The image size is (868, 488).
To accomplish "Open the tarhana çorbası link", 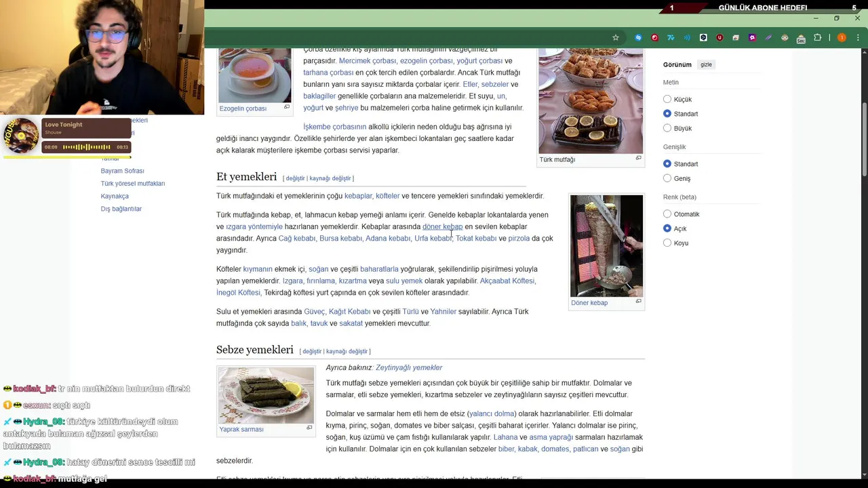I will point(328,73).
